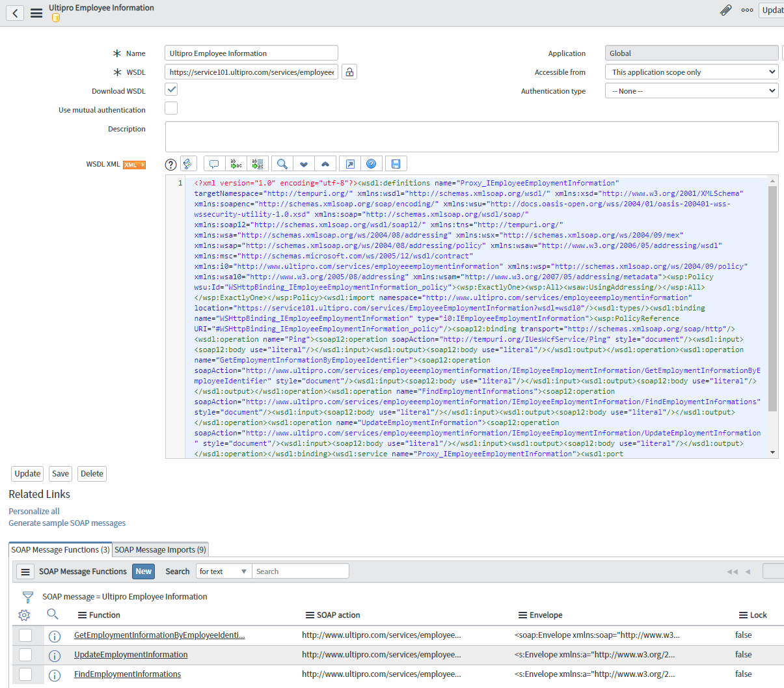
Task: Click into the Description text area
Action: coord(472,137)
